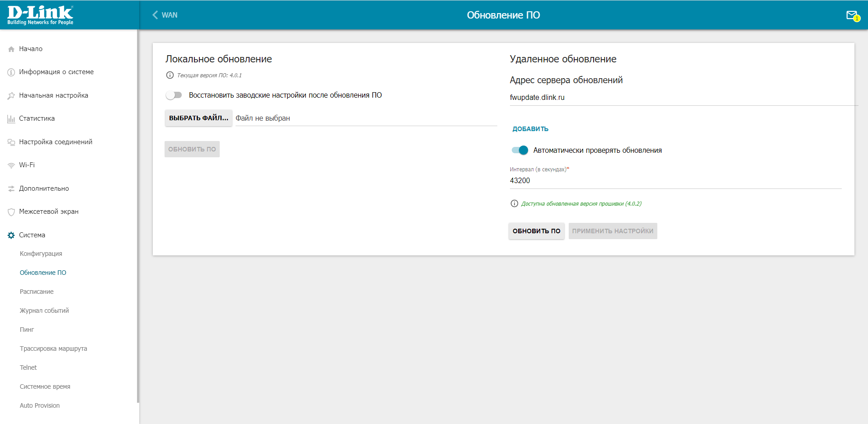The height and width of the screenshot is (424, 868).
Task: Click the ДОБАВИТЬ server link
Action: (x=530, y=129)
